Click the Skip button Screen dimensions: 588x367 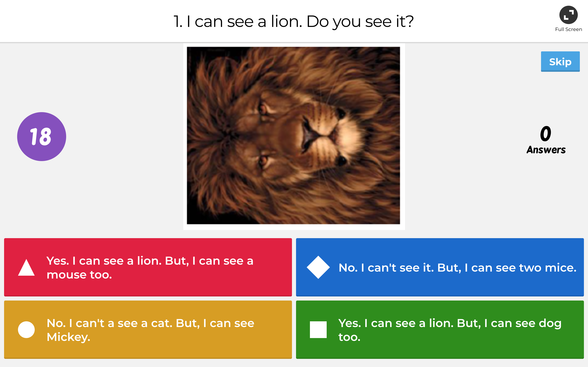(560, 62)
